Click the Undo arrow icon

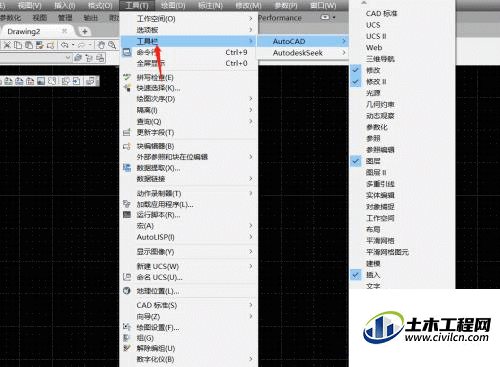point(65,45)
